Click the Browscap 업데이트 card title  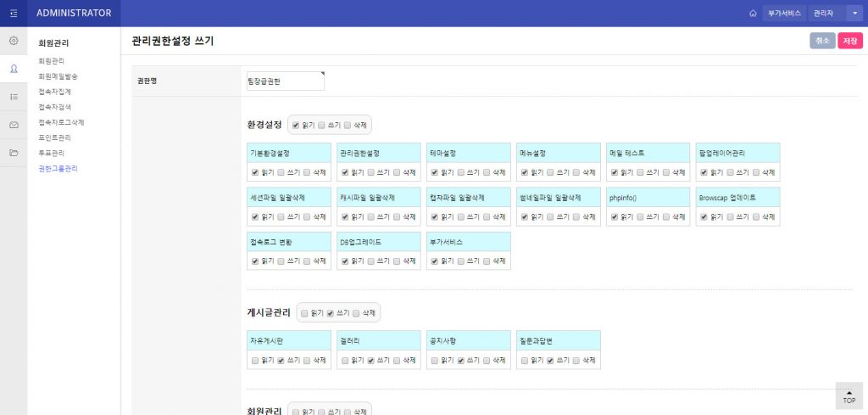727,197
